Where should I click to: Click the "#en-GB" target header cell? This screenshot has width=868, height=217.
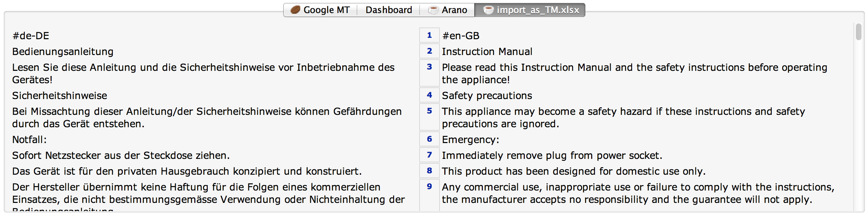[x=461, y=36]
